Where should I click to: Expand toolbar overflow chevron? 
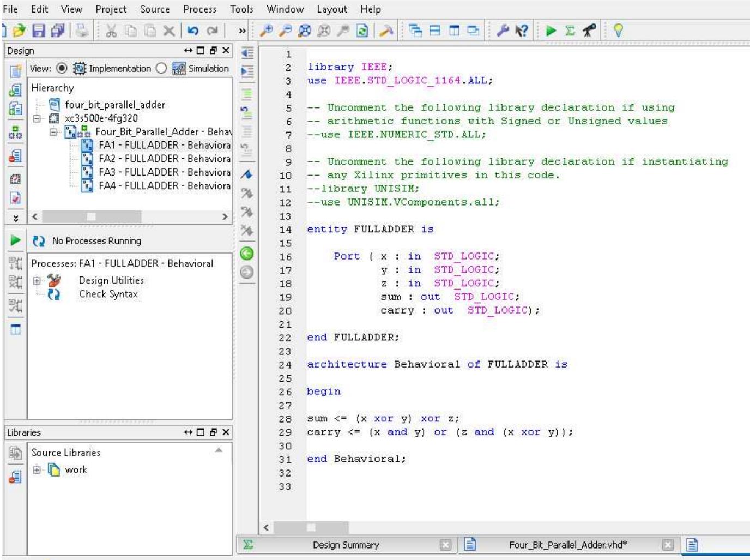coord(243,31)
